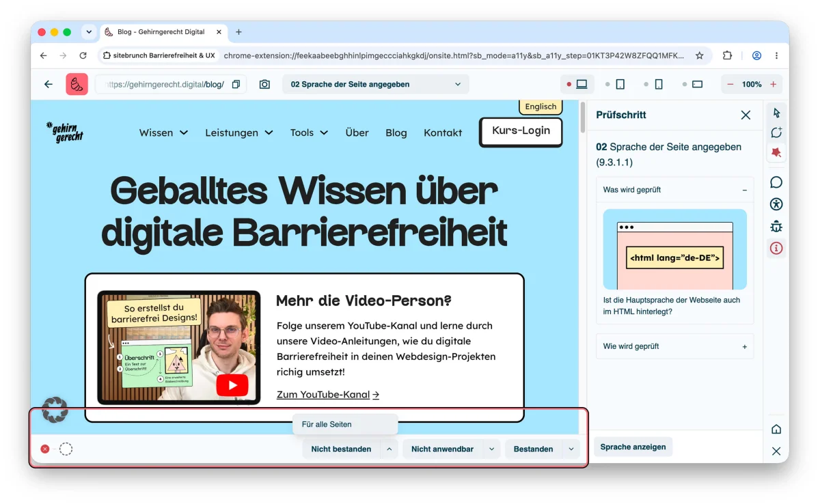The height and width of the screenshot is (504, 820).
Task: Select the mobile phone viewport
Action: coord(659,84)
